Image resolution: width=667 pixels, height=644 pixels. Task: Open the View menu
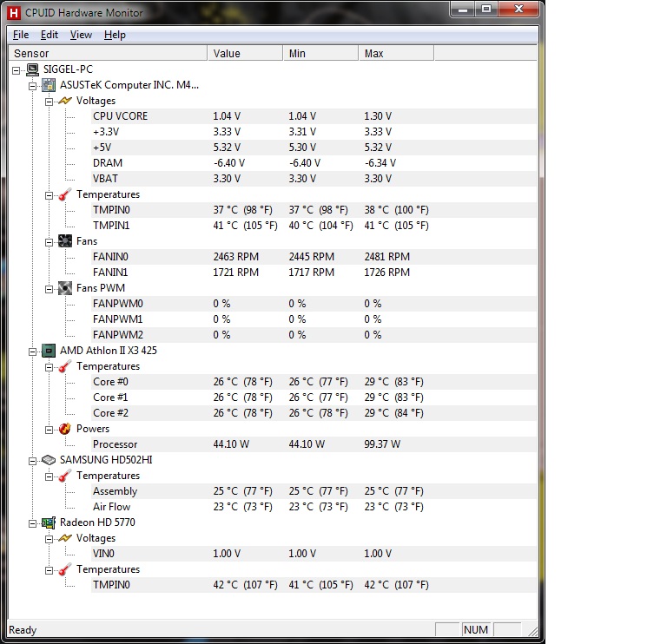coord(81,35)
